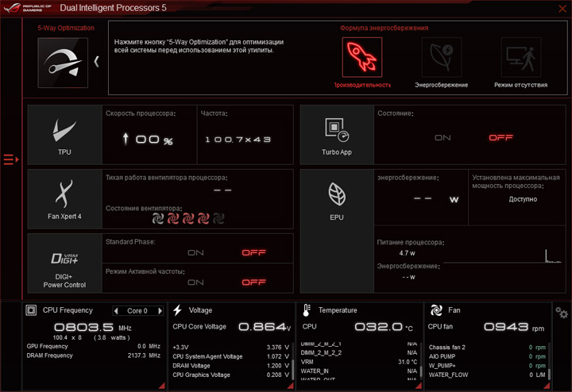Click the AIO PUMP fan row
The width and height of the screenshot is (572, 392).
click(487, 356)
